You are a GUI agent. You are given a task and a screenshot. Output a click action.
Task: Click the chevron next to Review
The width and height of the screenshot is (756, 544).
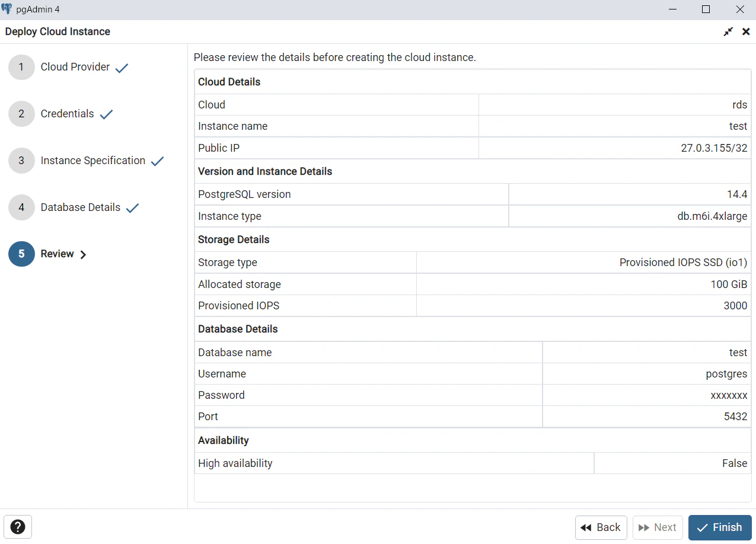[x=83, y=255]
